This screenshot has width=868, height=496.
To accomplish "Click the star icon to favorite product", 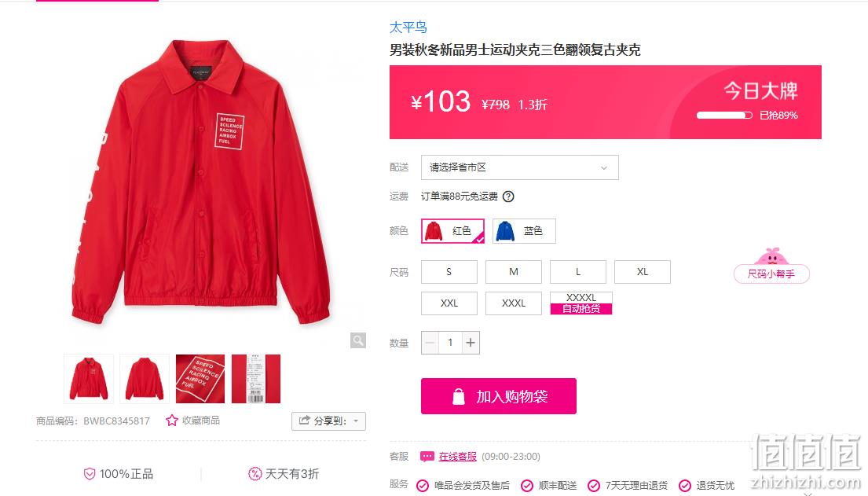I will (x=171, y=421).
